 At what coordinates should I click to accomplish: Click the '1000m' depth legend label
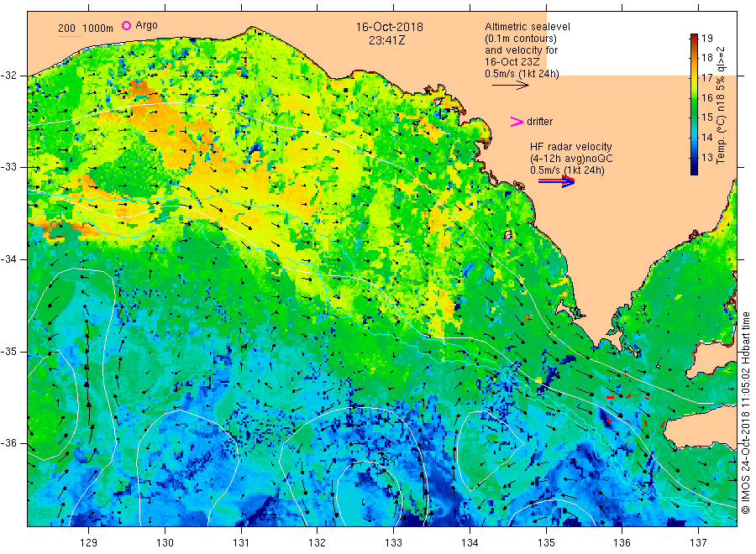[x=98, y=29]
